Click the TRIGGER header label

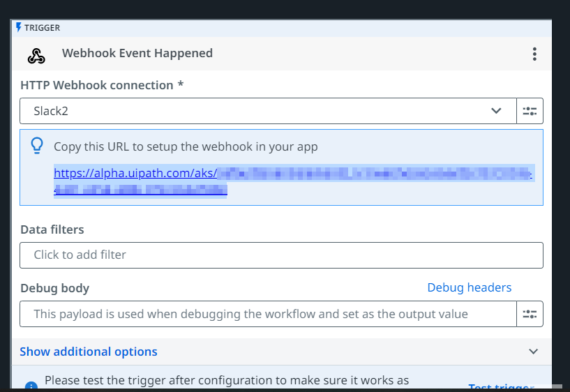(42, 28)
